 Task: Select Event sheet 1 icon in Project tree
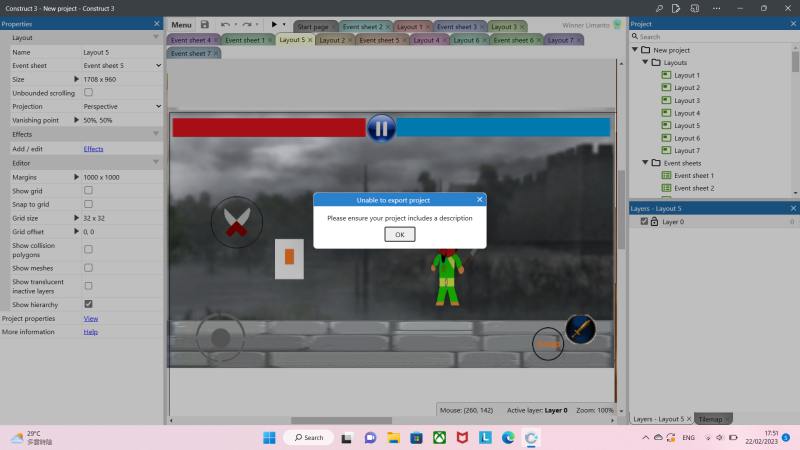666,175
